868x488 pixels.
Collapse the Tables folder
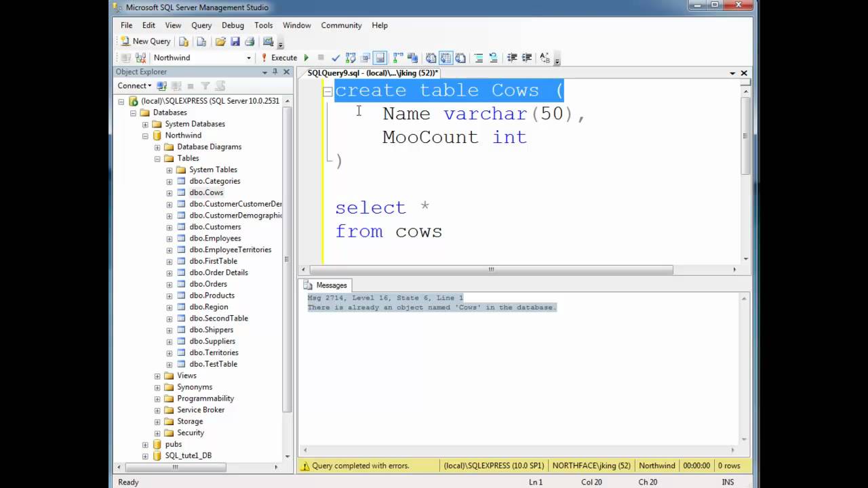click(x=157, y=159)
